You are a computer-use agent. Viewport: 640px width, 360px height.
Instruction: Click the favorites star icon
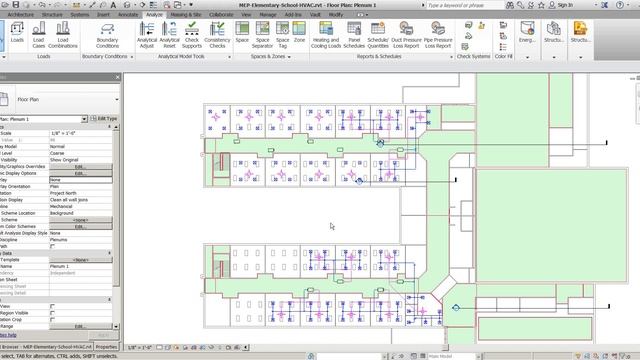pyautogui.click(x=541, y=5)
